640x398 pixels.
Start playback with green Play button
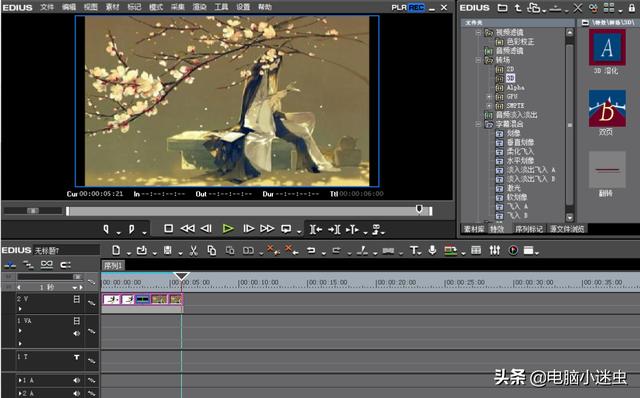coord(228,229)
